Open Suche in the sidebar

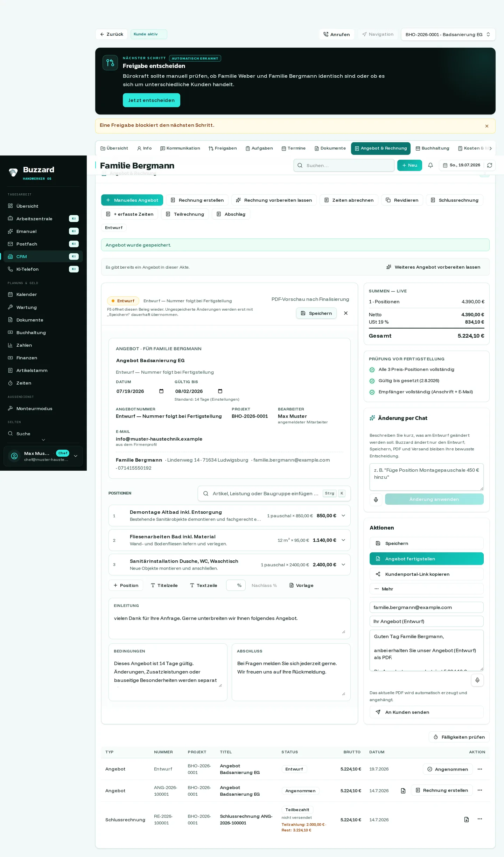point(43,434)
